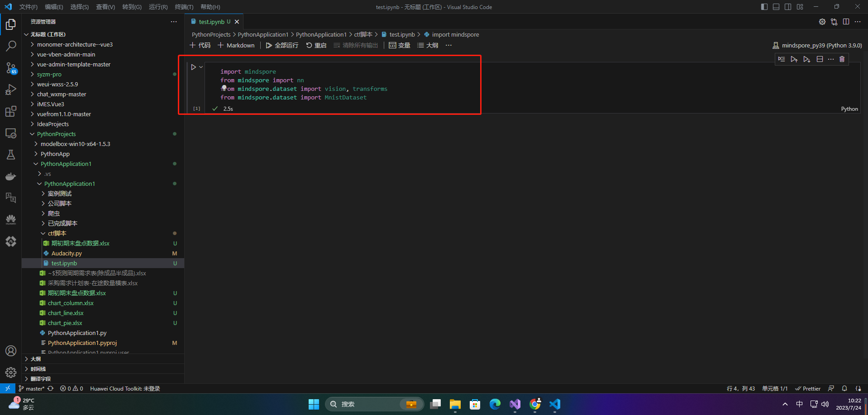Open the Manage gear menu
The height and width of the screenshot is (415, 868).
tap(11, 373)
